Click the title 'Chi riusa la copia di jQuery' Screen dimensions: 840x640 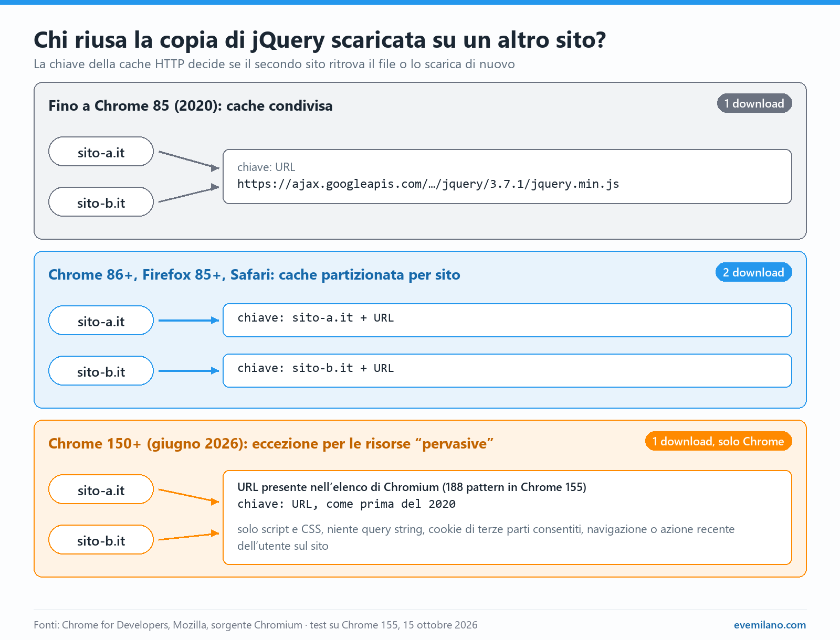point(320,40)
